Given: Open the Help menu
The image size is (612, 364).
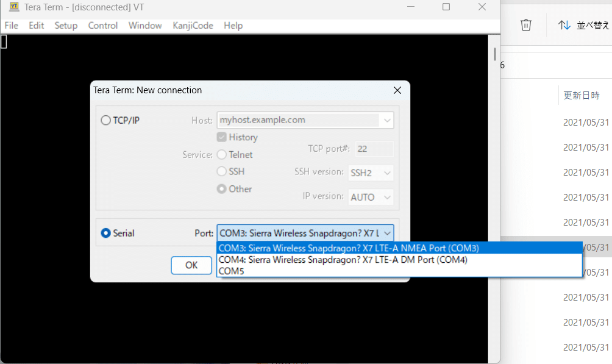Looking at the screenshot, I should click(x=233, y=26).
